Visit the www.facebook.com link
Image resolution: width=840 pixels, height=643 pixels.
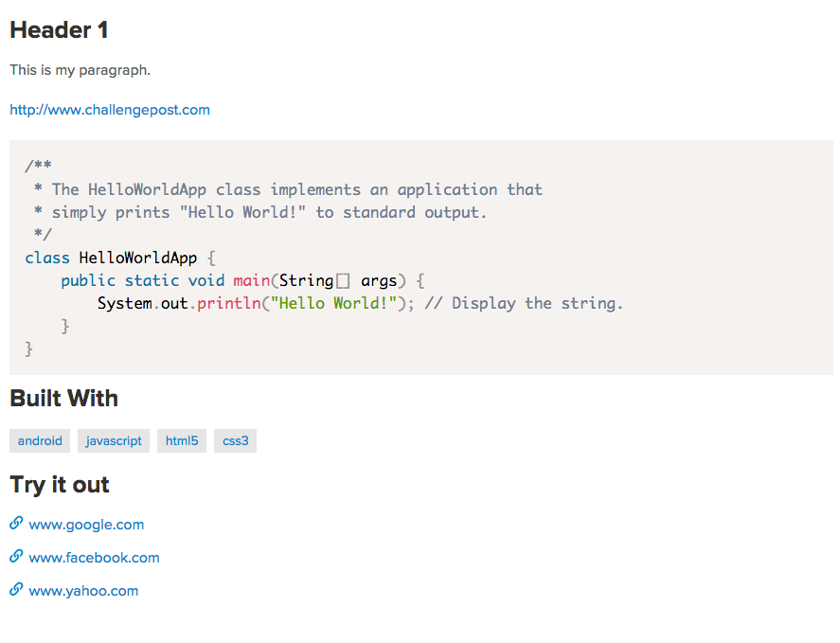[x=94, y=558]
